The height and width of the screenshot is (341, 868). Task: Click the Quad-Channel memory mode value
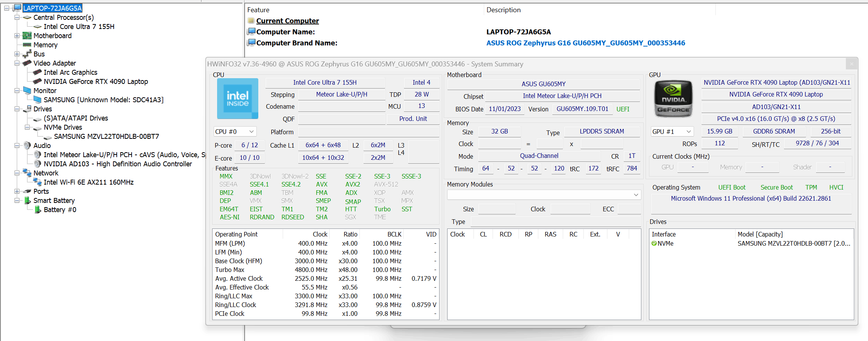pyautogui.click(x=539, y=156)
